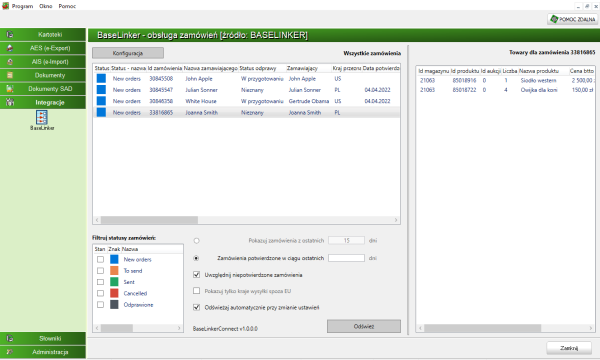Screen dimensions: 600x360
Task: Click the Konfiguracja button
Action: (128, 53)
